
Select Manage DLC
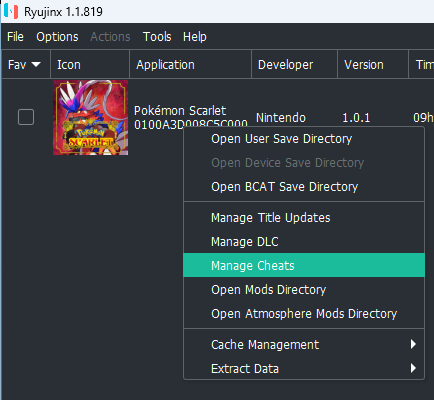tap(304, 242)
